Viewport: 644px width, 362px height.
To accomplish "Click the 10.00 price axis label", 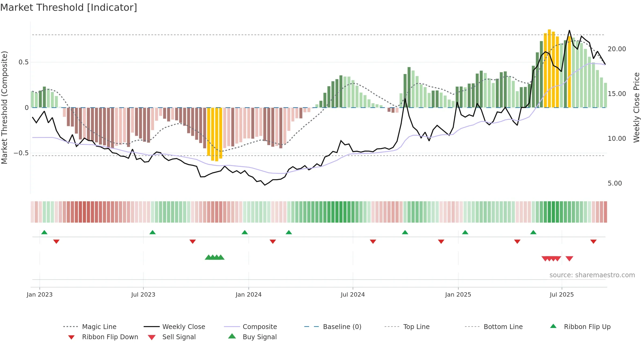I will 617,139.
